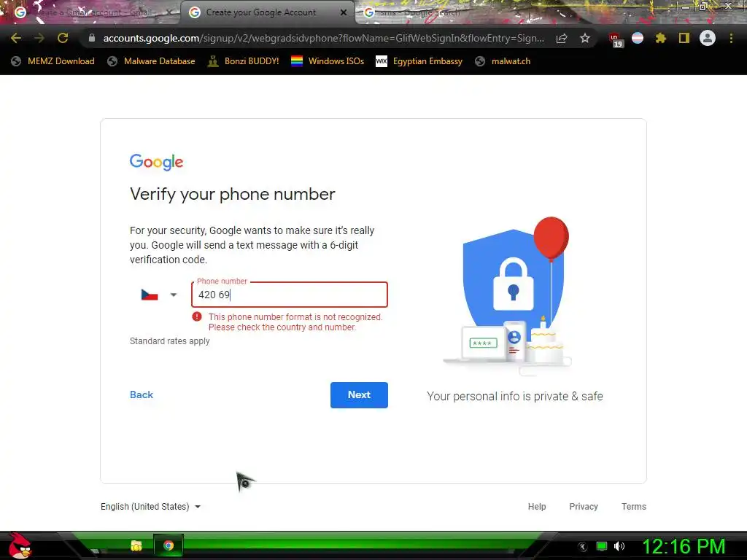
Task: Open the share page icon
Action: tap(562, 38)
